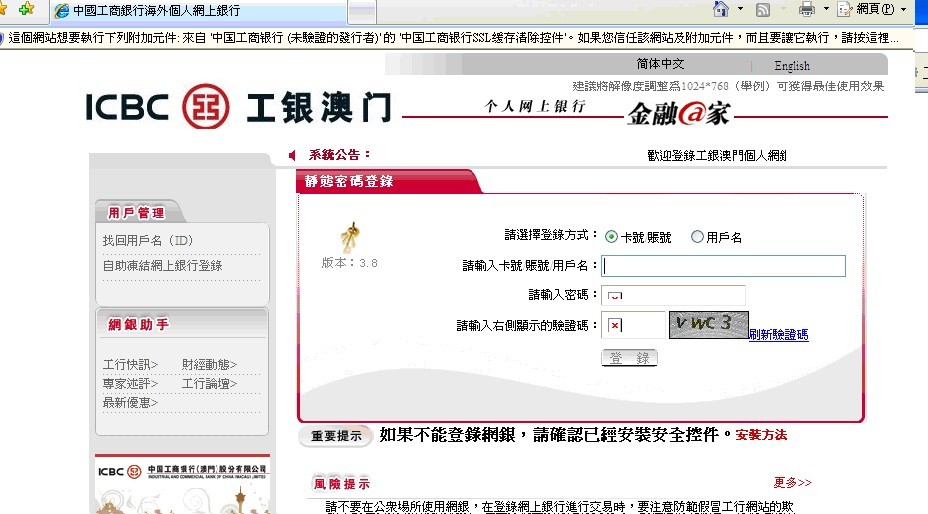The image size is (928, 514).
Task: Click the golden keys icon above version
Action: click(350, 237)
